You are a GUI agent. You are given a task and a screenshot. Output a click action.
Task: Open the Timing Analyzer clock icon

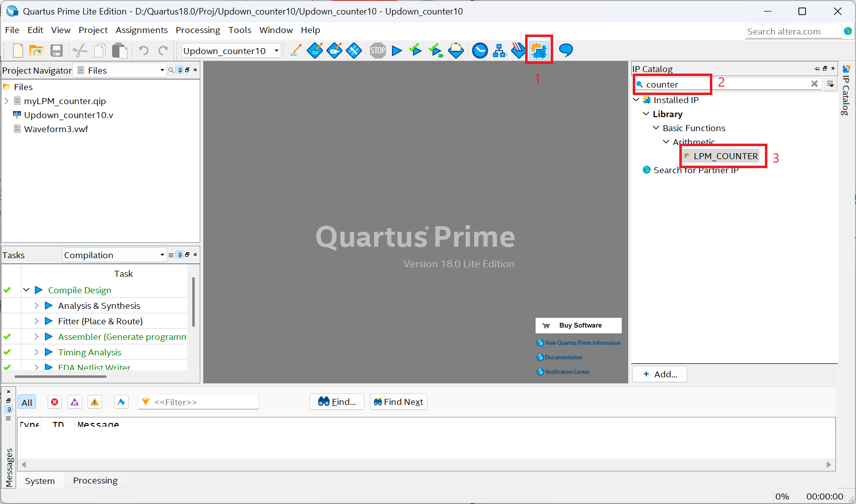(x=480, y=51)
